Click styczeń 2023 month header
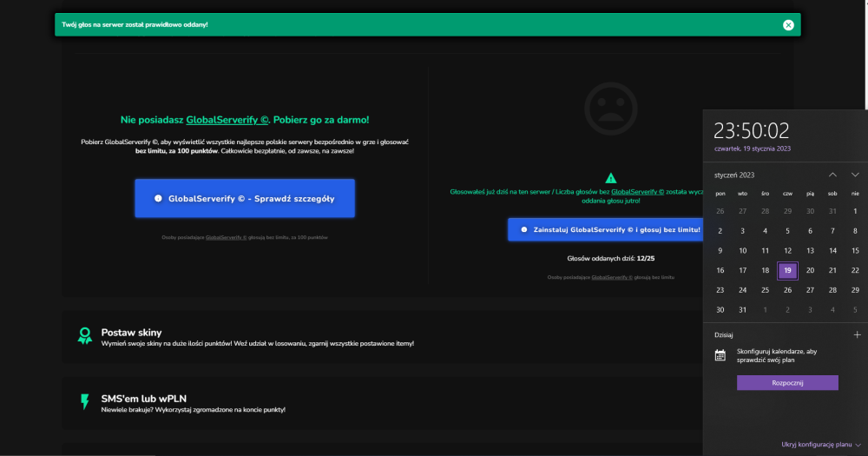Image resolution: width=868 pixels, height=456 pixels. point(734,175)
